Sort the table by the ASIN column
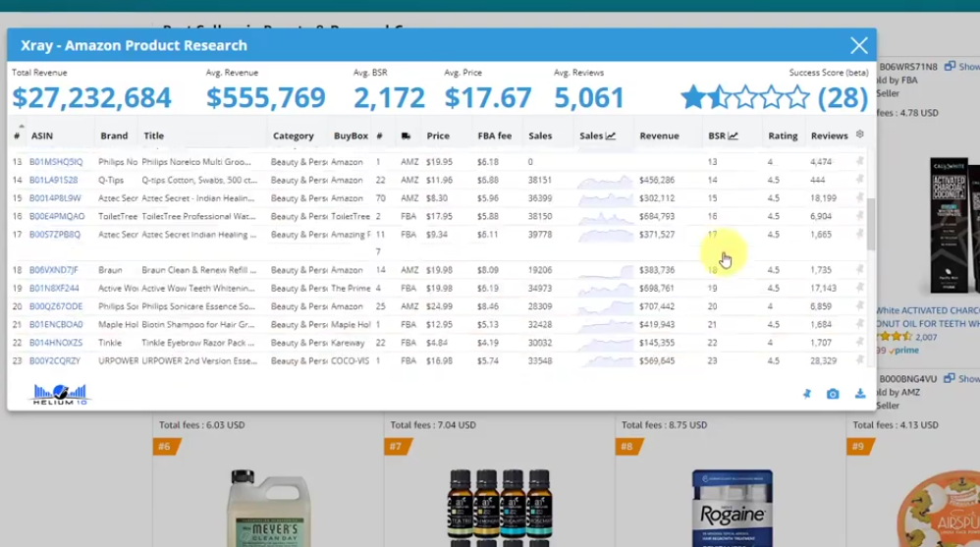Viewport: 980px width, 547px height. (x=42, y=136)
